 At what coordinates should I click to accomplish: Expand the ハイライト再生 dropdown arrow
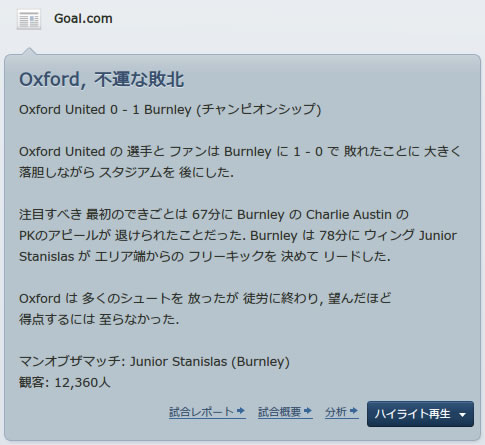[x=462, y=415]
